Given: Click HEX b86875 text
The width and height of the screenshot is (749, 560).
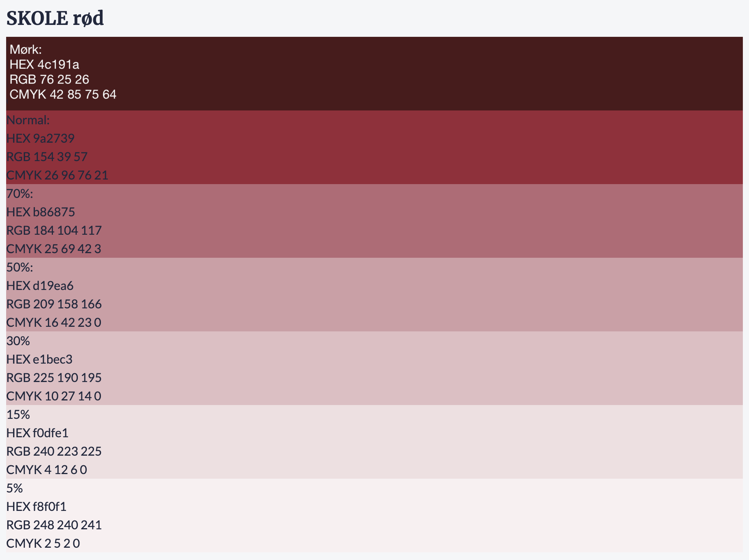Looking at the screenshot, I should click(x=41, y=212).
